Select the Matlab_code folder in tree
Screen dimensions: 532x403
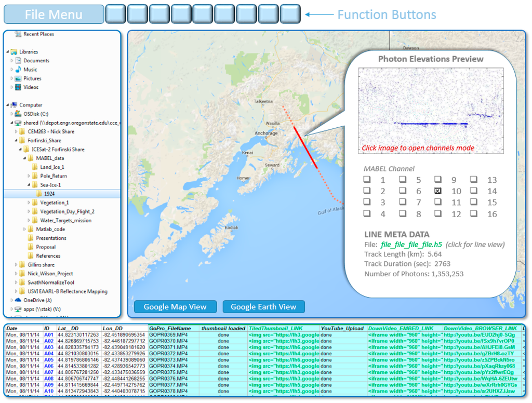(50, 230)
